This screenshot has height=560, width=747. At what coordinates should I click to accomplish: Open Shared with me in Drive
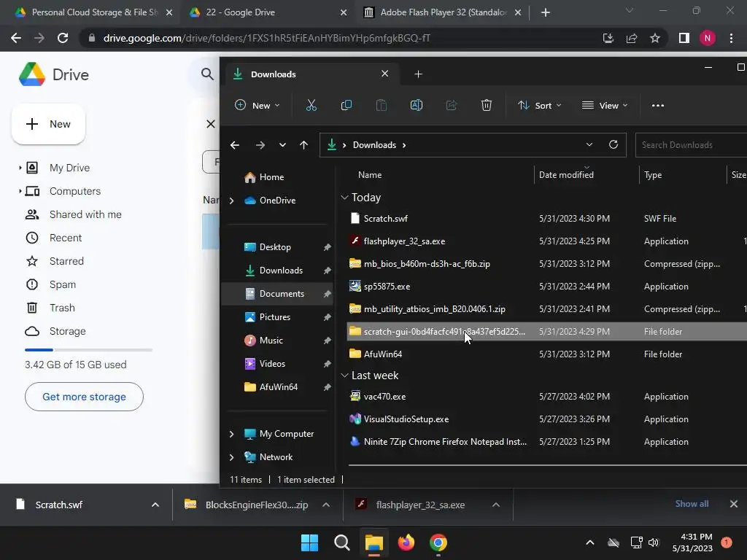click(x=85, y=214)
